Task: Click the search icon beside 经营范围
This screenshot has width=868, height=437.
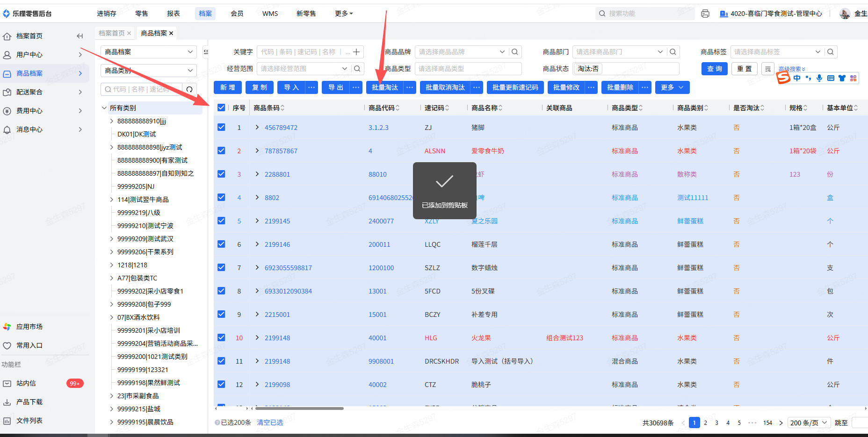Action: click(357, 69)
